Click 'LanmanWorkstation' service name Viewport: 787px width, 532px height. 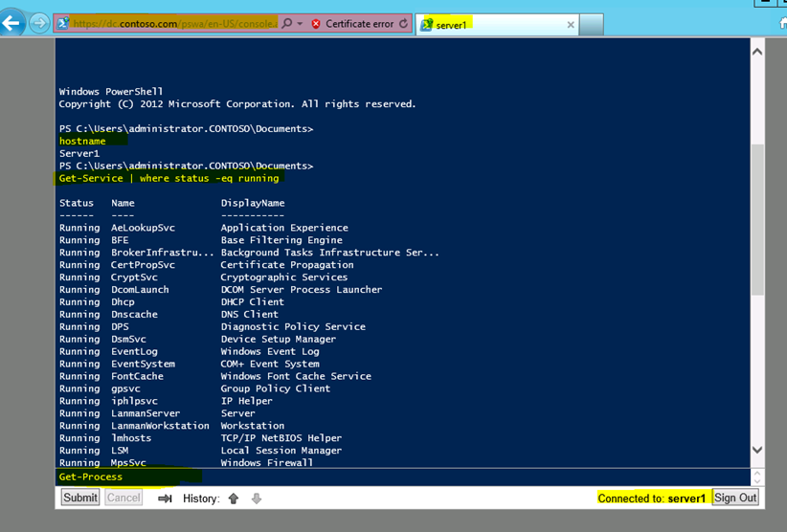160,426
